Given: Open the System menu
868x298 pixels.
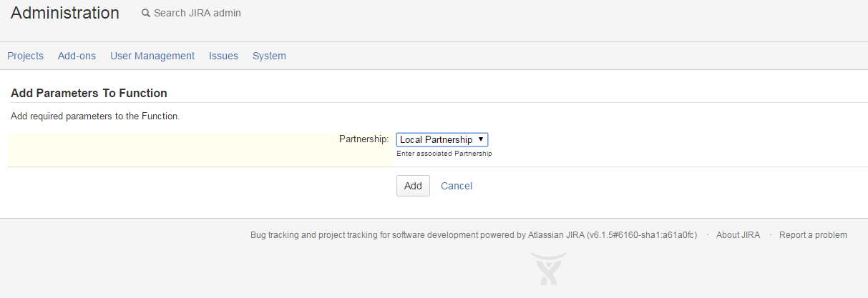Looking at the screenshot, I should (269, 56).
